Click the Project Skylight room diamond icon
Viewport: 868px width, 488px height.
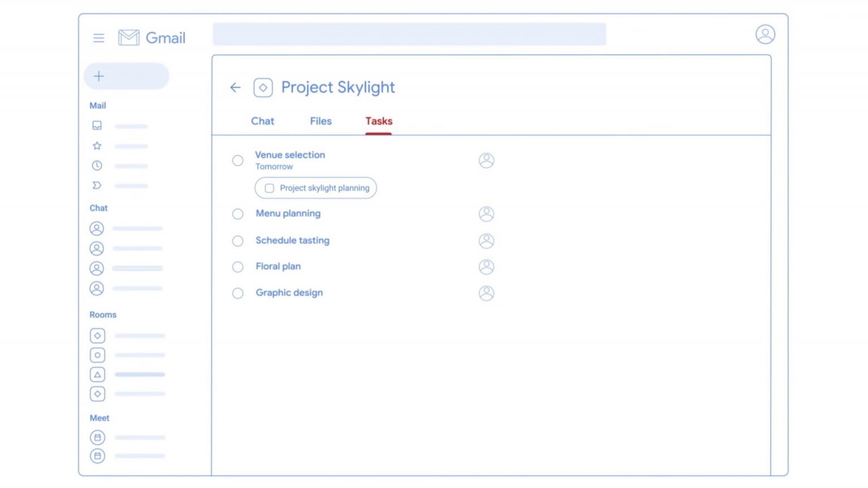(263, 88)
